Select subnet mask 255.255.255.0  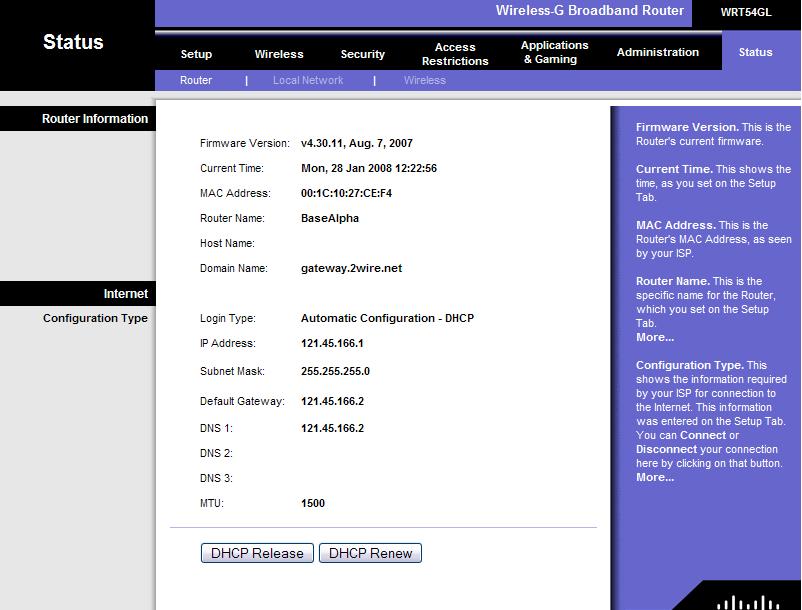[335, 371]
